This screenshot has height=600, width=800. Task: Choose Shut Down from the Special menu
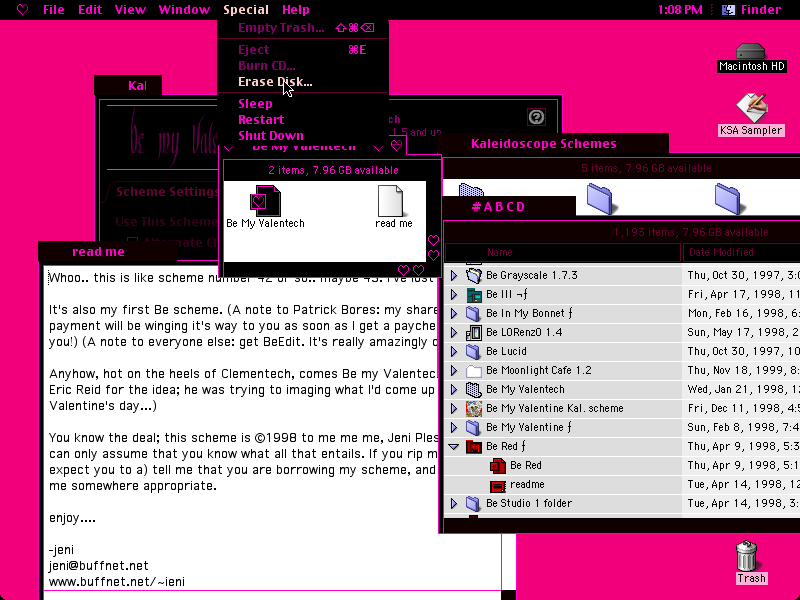303,136
